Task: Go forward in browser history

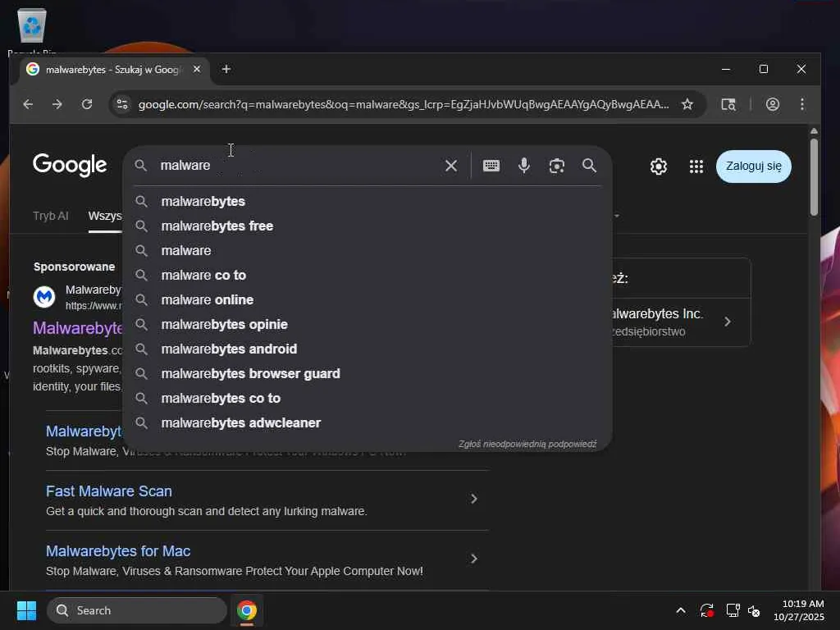Action: [57, 104]
